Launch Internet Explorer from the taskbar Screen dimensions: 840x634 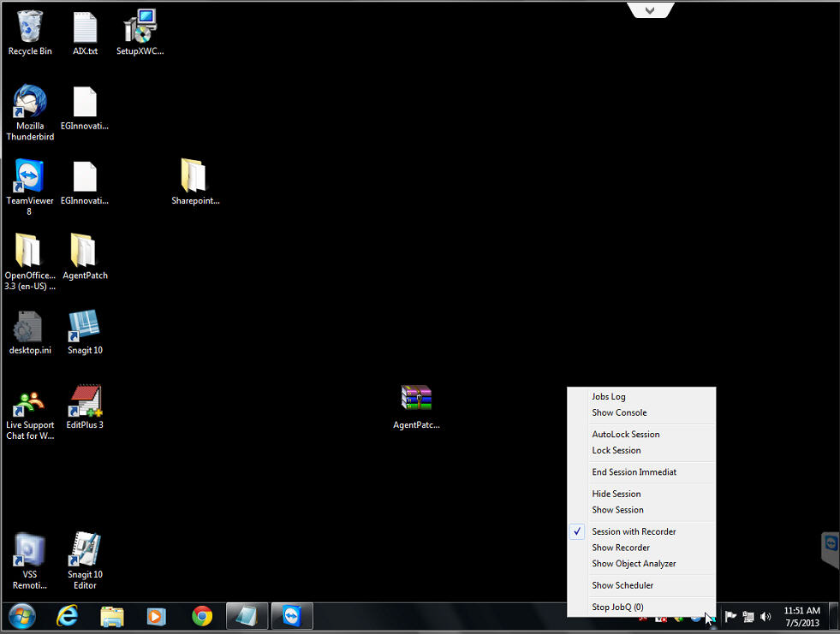[x=68, y=616]
